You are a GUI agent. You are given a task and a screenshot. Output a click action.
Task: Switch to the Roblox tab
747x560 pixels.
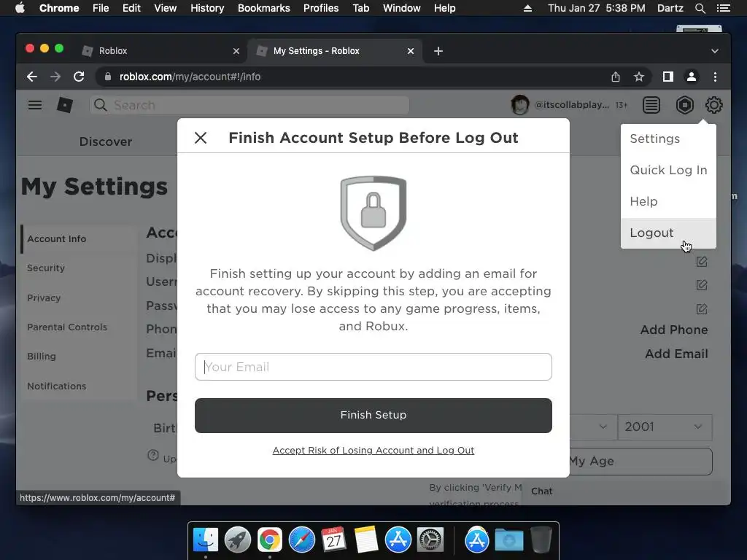click(x=162, y=50)
